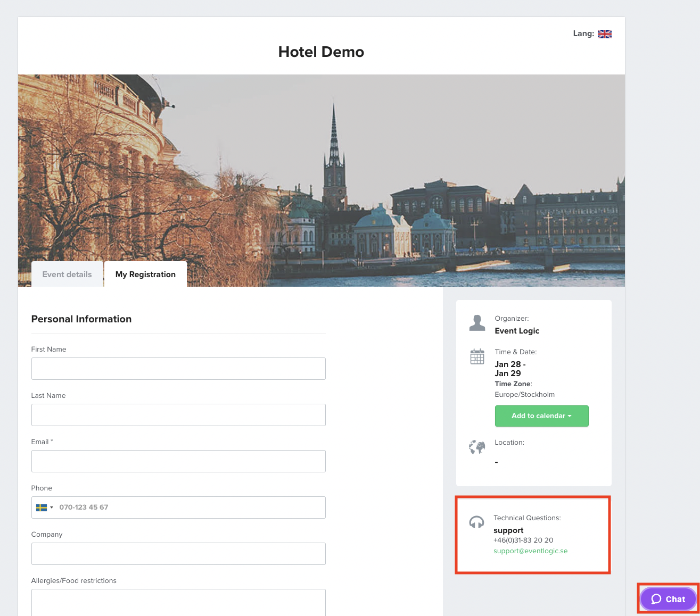This screenshot has height=616, width=700.
Task: Click the organizer person icon
Action: [477, 323]
